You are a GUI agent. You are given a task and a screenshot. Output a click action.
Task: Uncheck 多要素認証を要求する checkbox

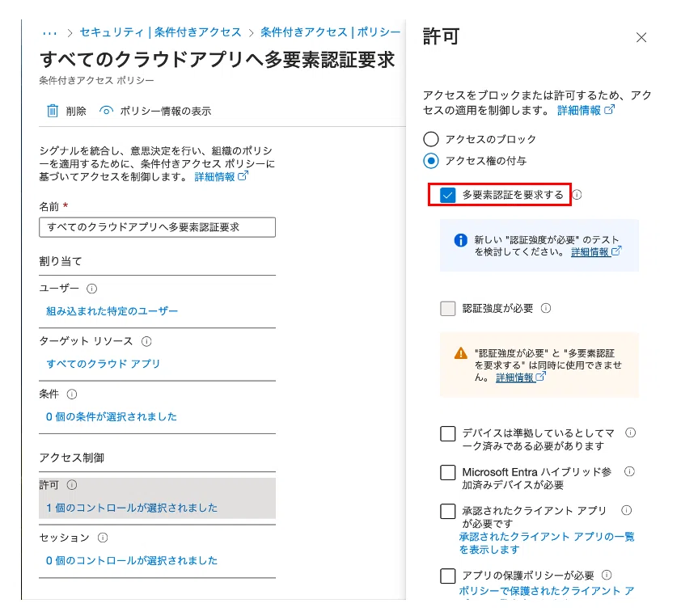[x=448, y=195]
